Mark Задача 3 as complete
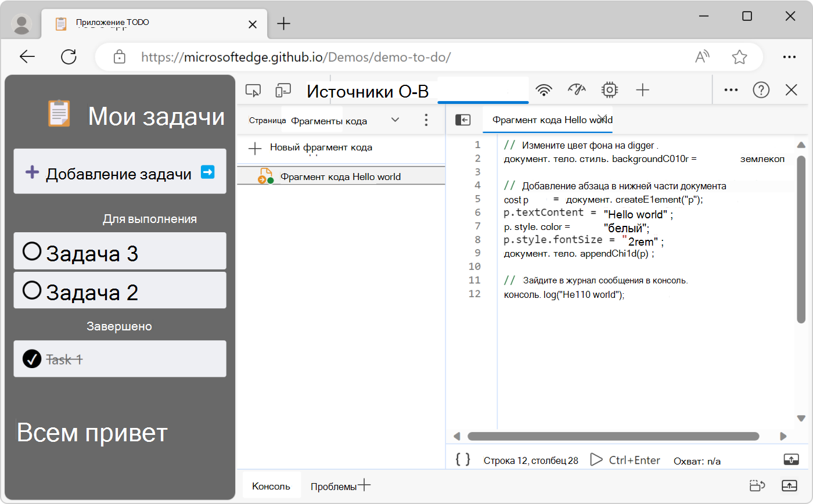813x504 pixels. pyautogui.click(x=32, y=251)
